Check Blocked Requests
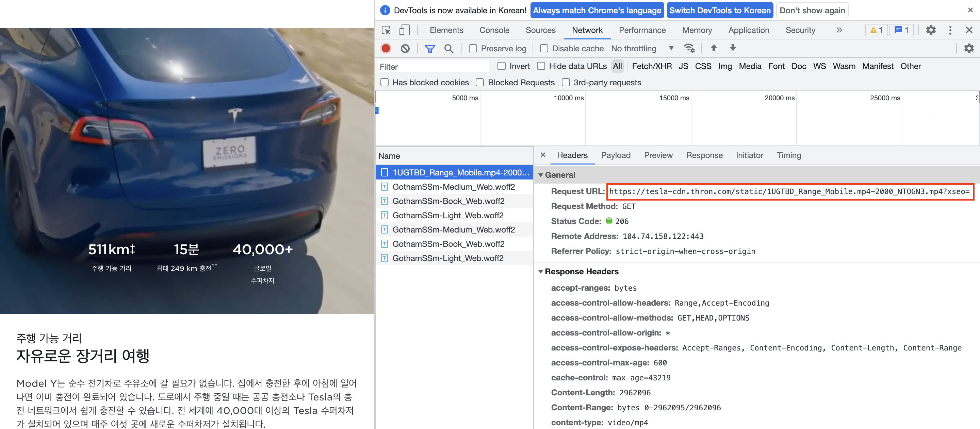This screenshot has width=980, height=429. [x=480, y=83]
